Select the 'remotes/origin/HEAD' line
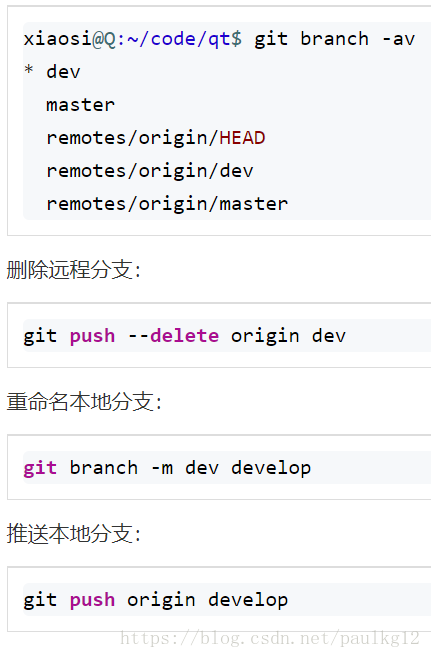The image size is (431, 658). click(x=156, y=138)
